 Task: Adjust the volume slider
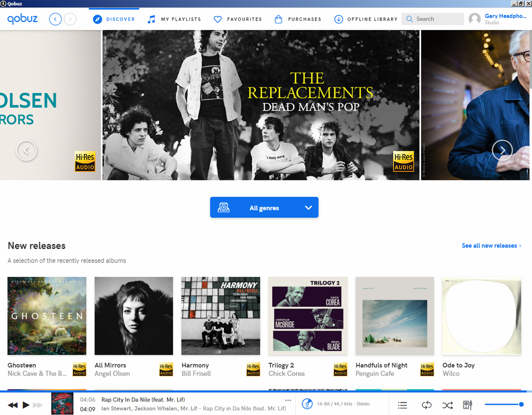(x=504, y=404)
